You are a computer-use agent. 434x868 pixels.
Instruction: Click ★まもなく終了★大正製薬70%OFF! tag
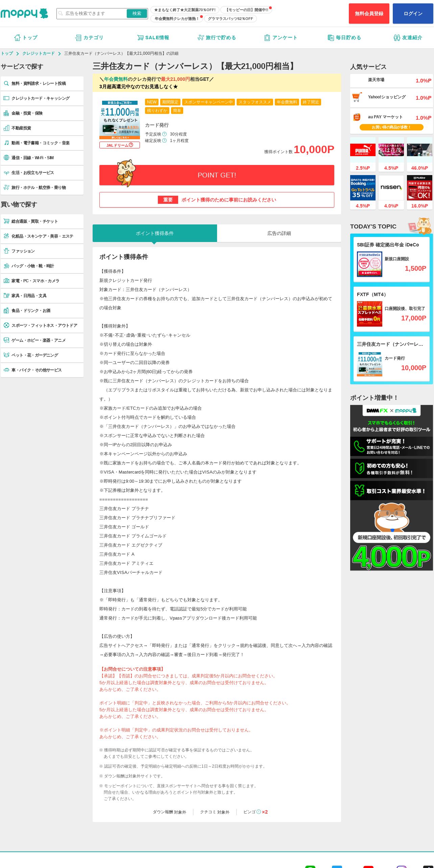tap(185, 10)
